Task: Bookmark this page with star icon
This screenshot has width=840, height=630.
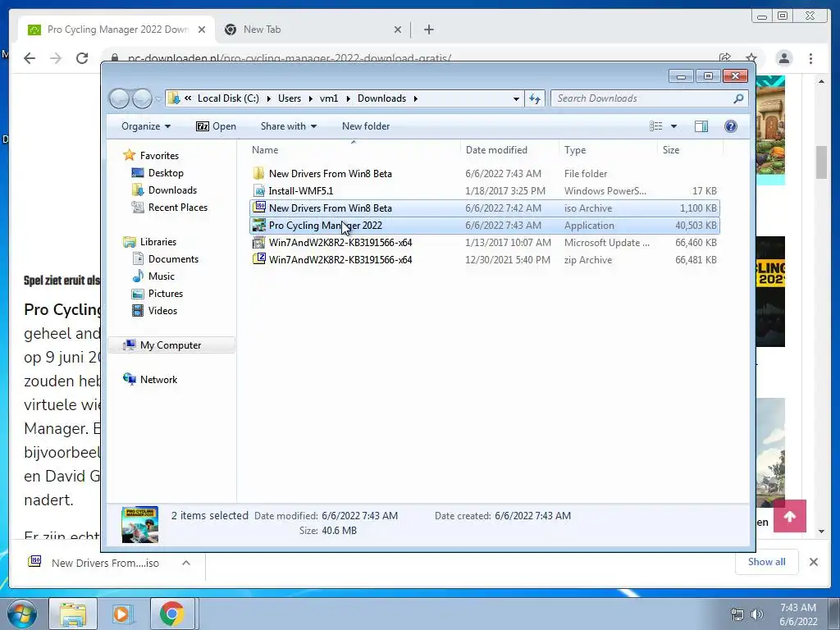Action: click(751, 58)
